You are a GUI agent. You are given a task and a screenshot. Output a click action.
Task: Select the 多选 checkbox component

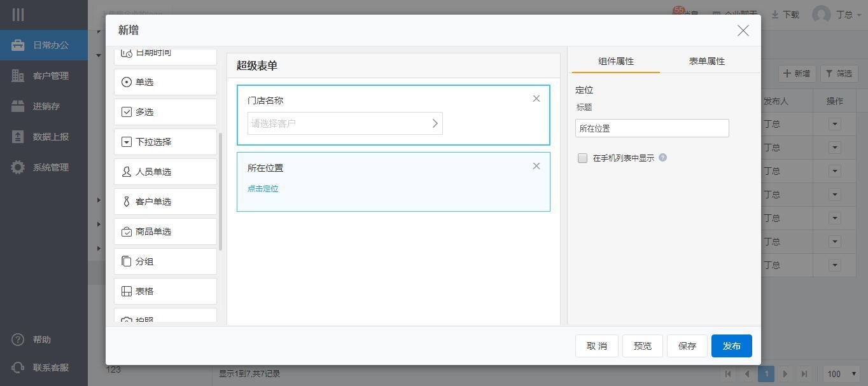tap(165, 112)
